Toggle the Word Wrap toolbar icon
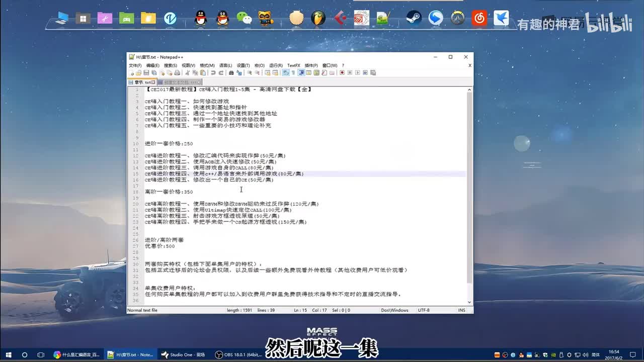Viewport: 644px width, 362px height. pyautogui.click(x=286, y=72)
